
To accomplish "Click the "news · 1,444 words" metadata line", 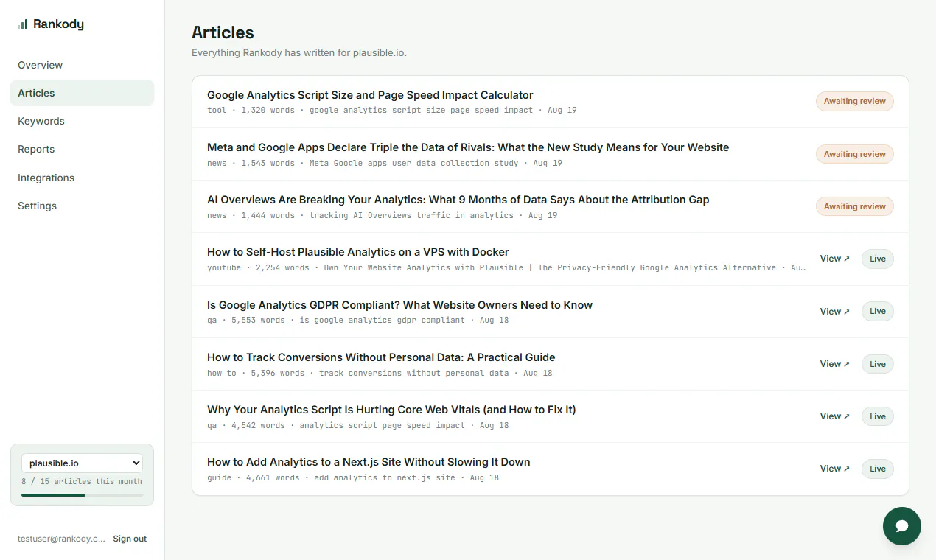I will [x=383, y=215].
